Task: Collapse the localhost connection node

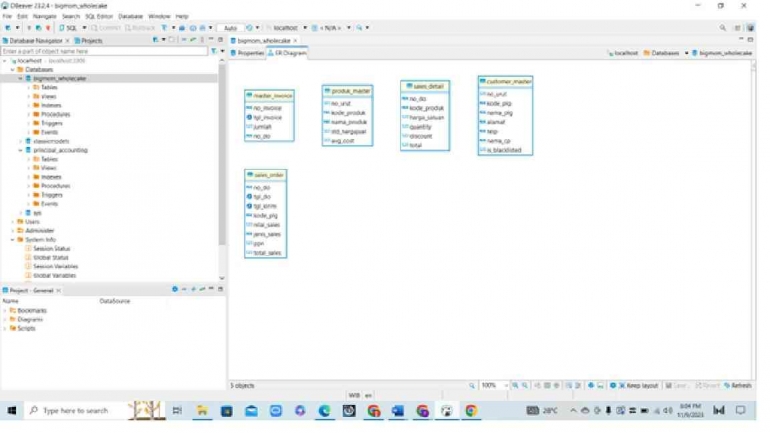Action: (5, 61)
